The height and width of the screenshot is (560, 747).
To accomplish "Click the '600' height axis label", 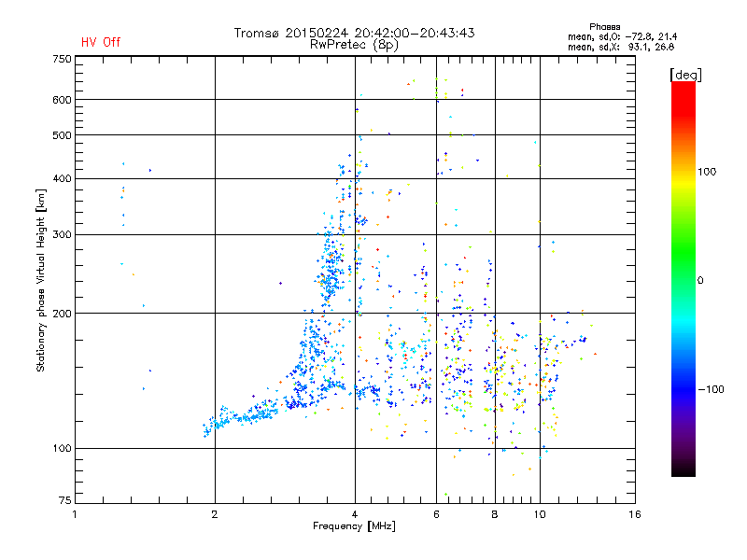I will 62,100.
